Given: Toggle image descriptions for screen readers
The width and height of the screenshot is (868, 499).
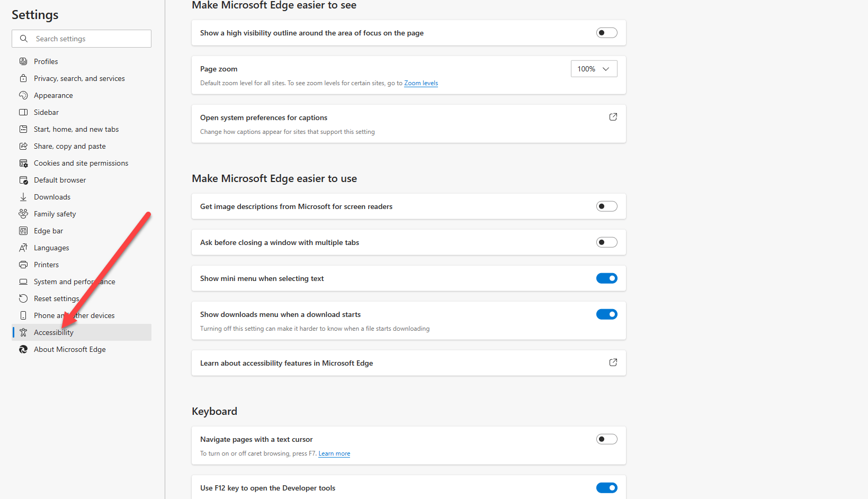Looking at the screenshot, I should click(x=606, y=206).
